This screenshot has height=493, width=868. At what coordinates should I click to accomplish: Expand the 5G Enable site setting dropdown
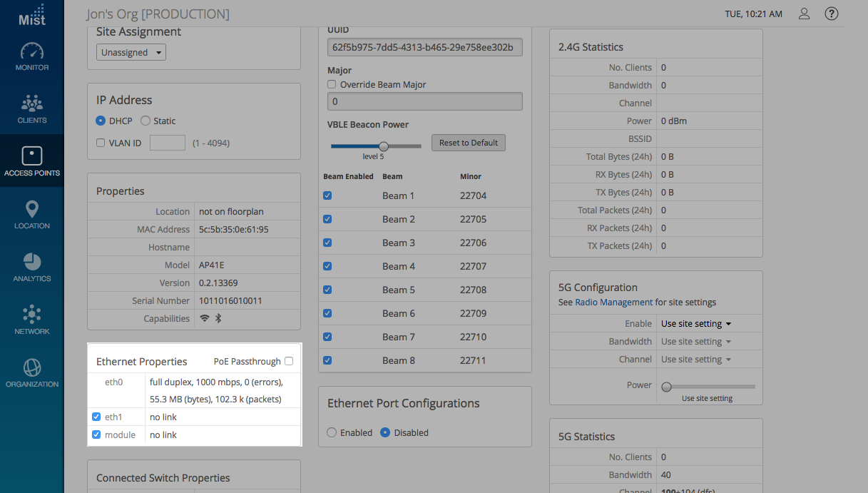click(x=696, y=324)
